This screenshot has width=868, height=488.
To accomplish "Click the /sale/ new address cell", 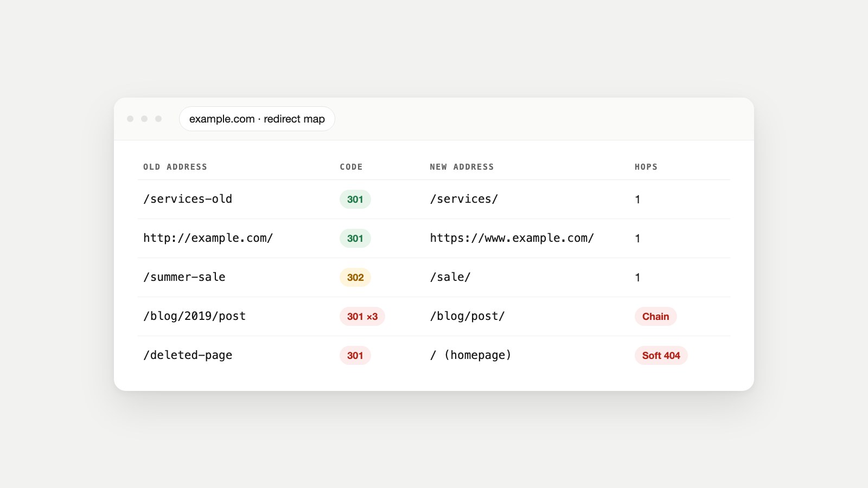I will (450, 277).
